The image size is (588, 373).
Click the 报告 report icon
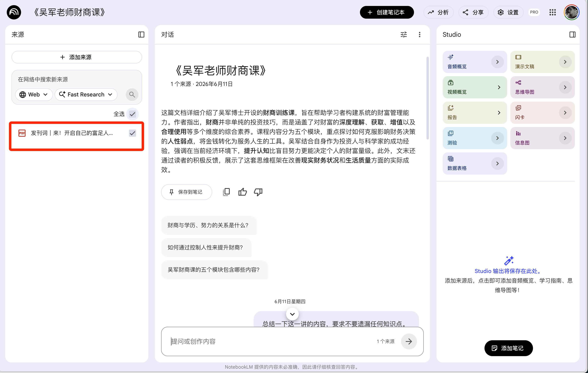coord(451,108)
